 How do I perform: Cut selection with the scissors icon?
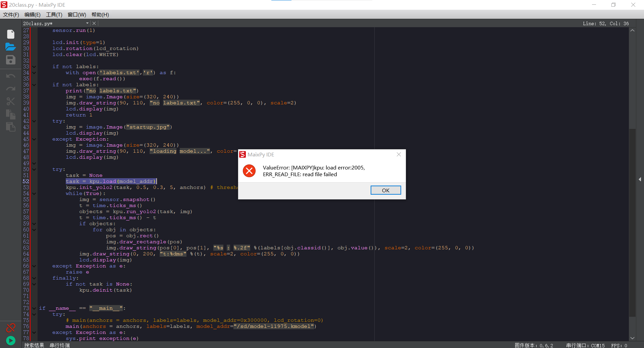(11, 101)
